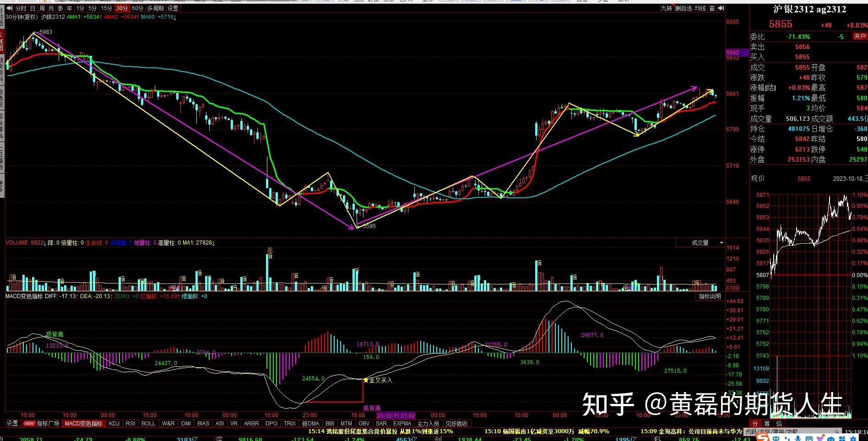Switch to the 5分 chart period
Image resolution: width=868 pixels, height=441 pixels.
pyautogui.click(x=92, y=8)
